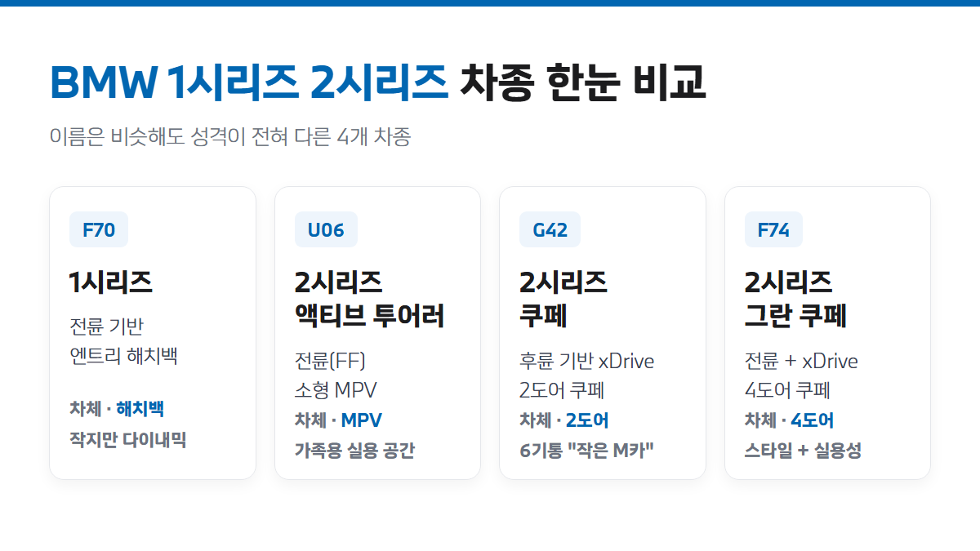This screenshot has height=551, width=980.
Task: Click the U06 model code badge
Action: (326, 229)
